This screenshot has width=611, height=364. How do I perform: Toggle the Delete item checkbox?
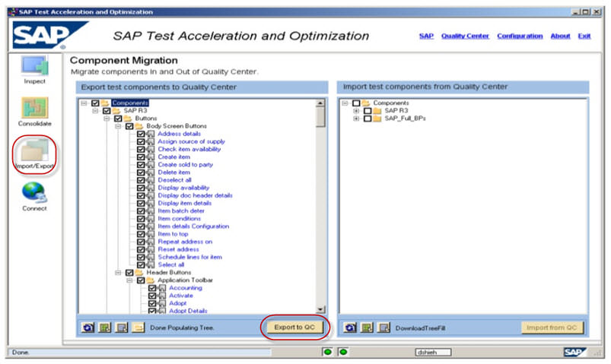[x=141, y=173]
